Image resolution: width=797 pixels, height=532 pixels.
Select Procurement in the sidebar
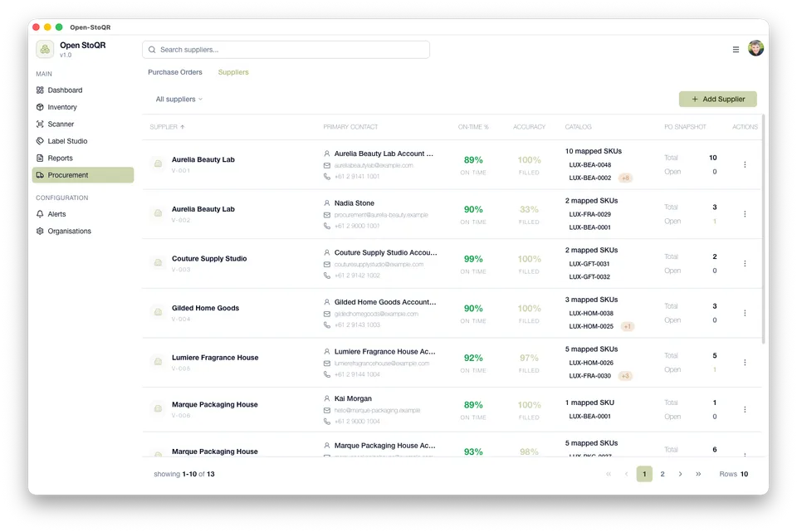83,175
